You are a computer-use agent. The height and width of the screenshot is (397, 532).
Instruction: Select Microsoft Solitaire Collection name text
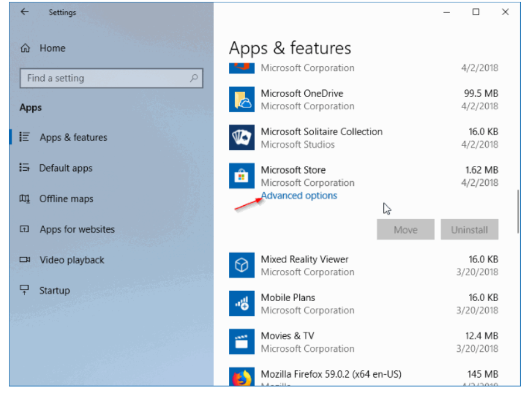pyautogui.click(x=322, y=132)
